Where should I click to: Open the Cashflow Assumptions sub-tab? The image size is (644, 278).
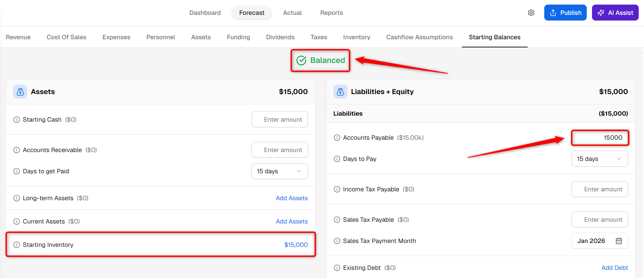click(419, 37)
